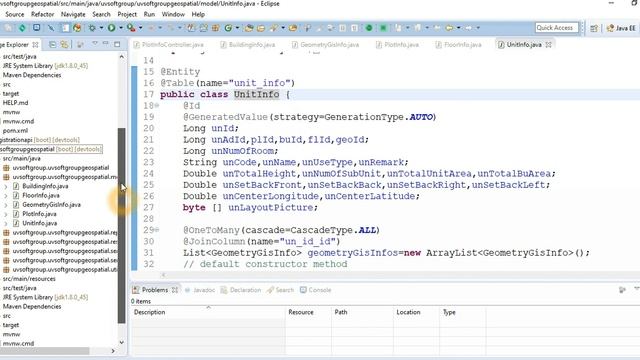The height and width of the screenshot is (360, 640).
Task: Close the UnitInfo.java editor tab
Action: 549,44
